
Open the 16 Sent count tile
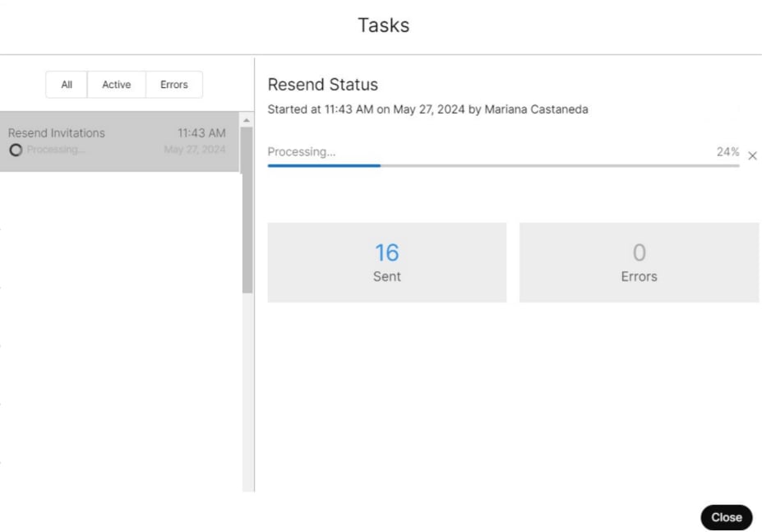point(387,262)
